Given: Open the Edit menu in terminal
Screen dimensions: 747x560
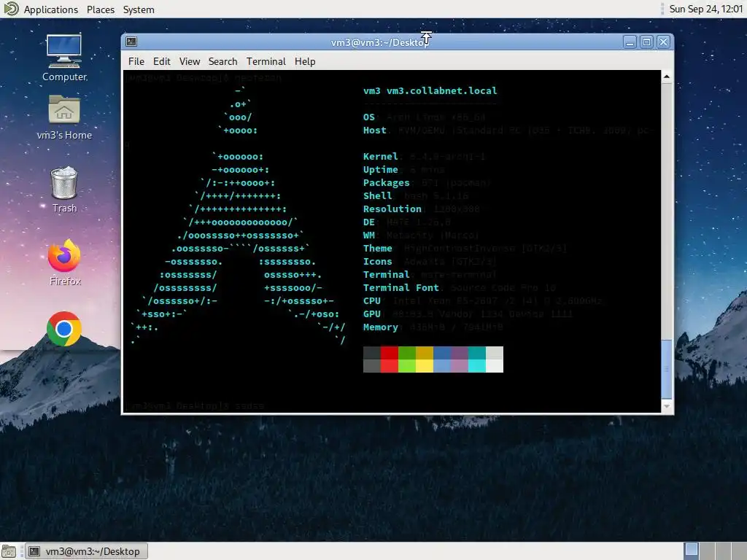Looking at the screenshot, I should (x=161, y=61).
